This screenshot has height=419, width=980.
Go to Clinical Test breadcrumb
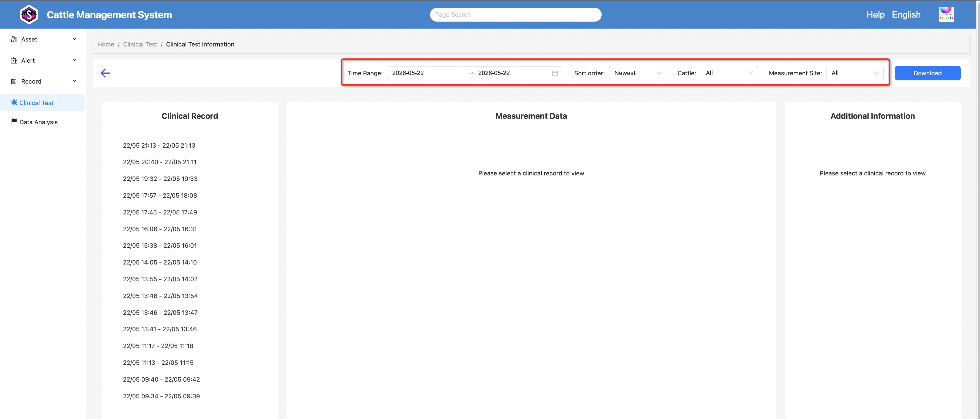(139, 44)
